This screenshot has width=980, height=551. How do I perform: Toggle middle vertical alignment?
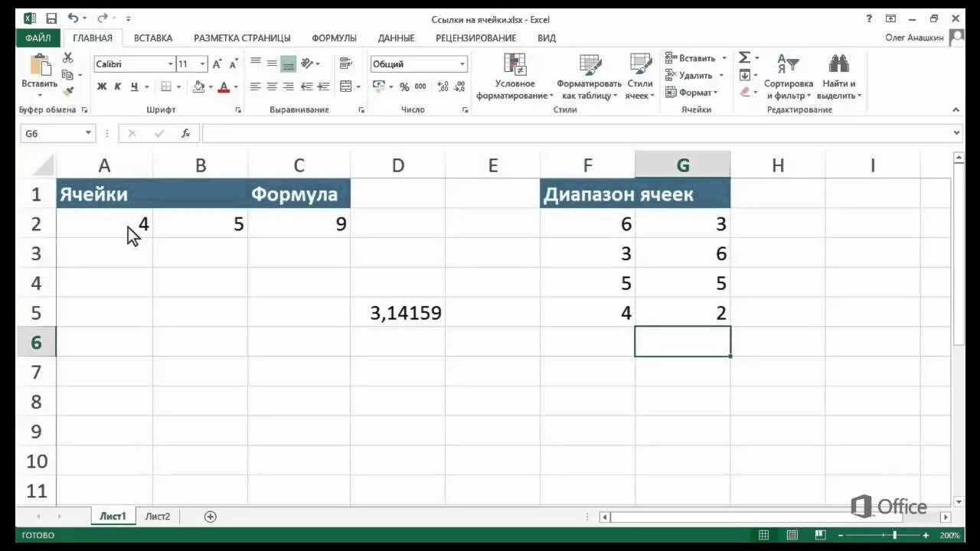coord(272,64)
